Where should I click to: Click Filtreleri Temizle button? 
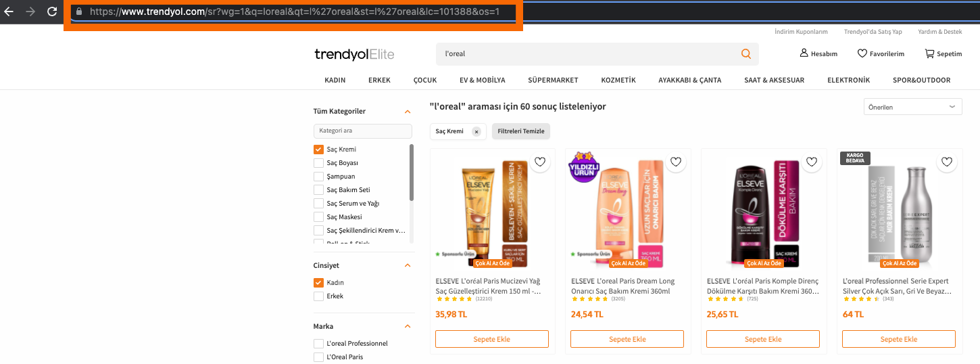click(521, 131)
